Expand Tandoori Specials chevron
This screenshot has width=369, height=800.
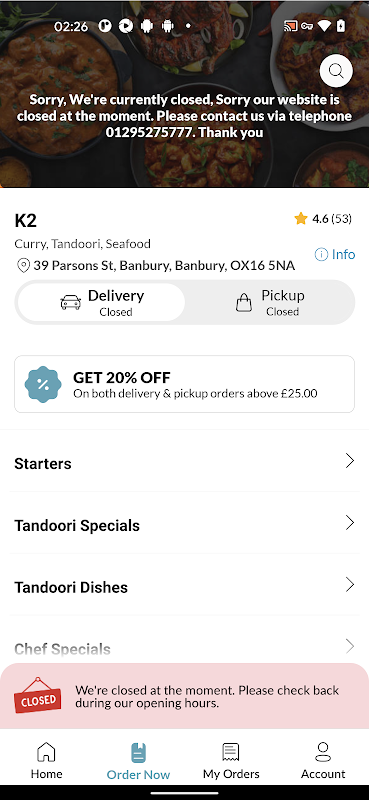point(350,522)
